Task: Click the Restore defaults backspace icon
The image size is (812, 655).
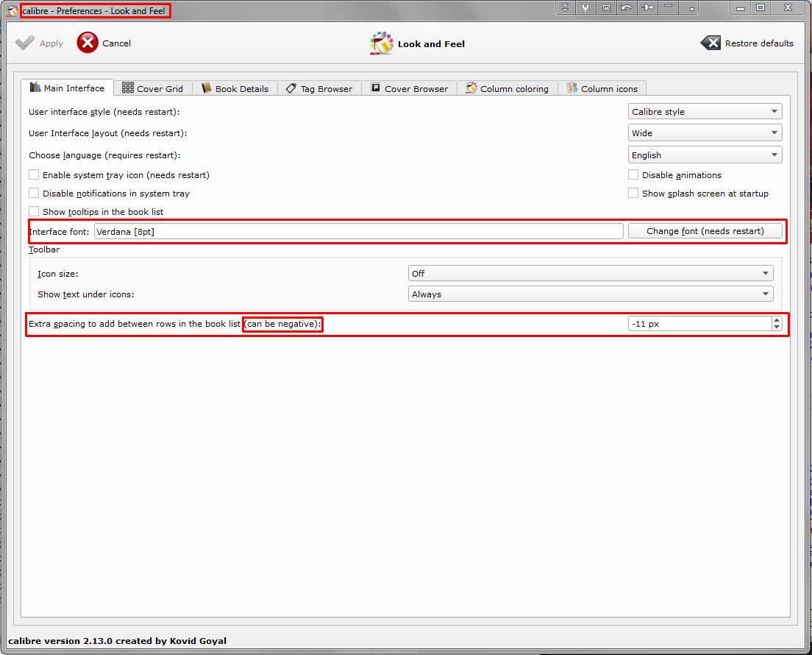Action: [710, 43]
